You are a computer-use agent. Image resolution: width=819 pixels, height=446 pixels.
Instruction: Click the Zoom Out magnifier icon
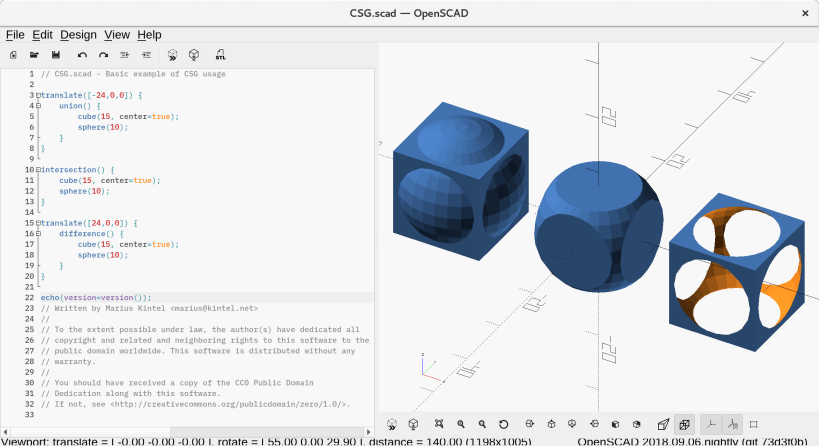point(482,424)
